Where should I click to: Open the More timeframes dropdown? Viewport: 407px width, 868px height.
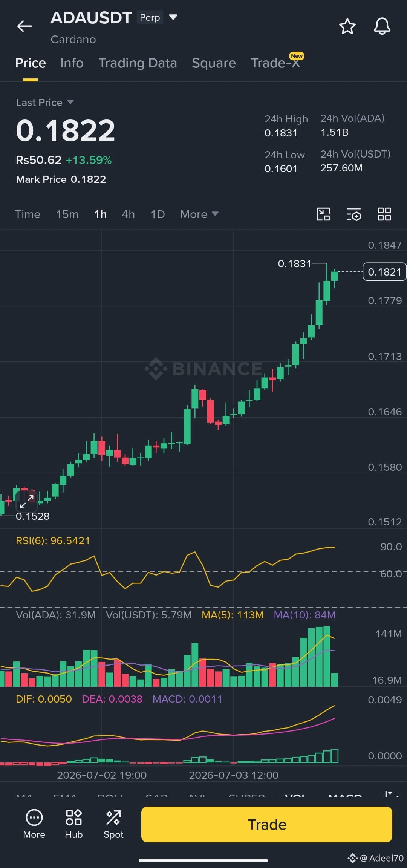[x=199, y=214]
